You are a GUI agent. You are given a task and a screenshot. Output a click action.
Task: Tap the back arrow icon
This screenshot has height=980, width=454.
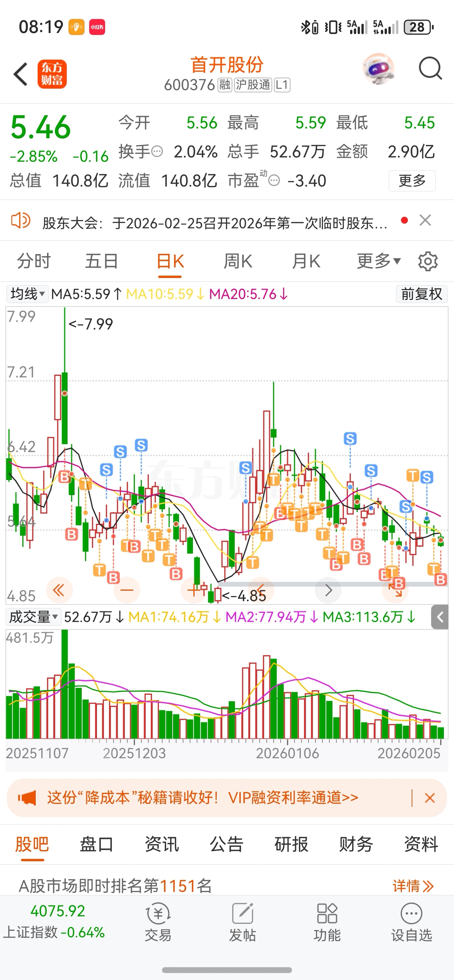(21, 74)
